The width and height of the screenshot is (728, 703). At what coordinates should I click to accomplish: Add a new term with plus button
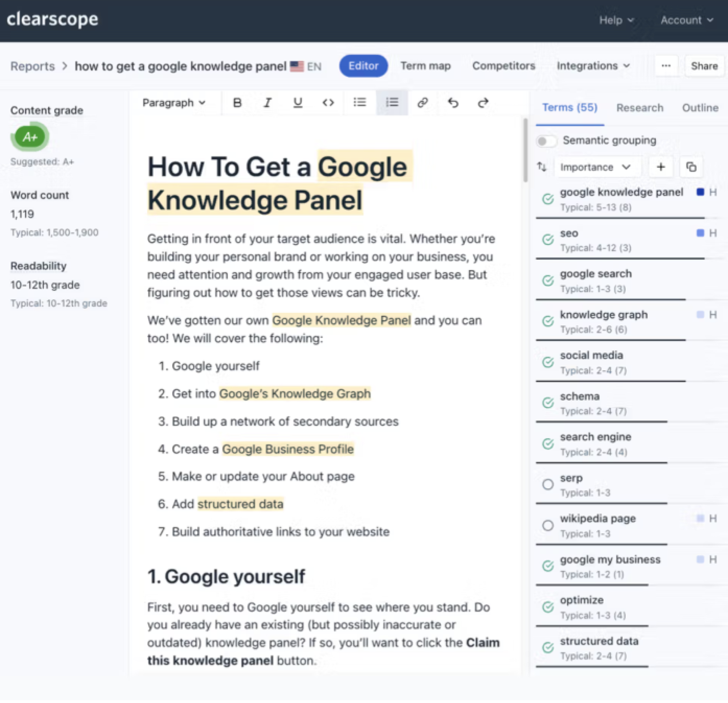pyautogui.click(x=661, y=167)
